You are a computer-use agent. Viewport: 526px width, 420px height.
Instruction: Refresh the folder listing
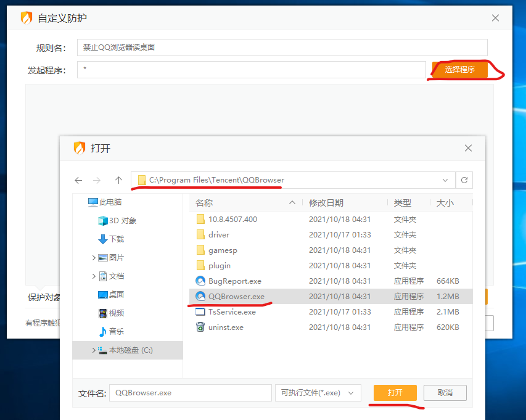click(464, 180)
